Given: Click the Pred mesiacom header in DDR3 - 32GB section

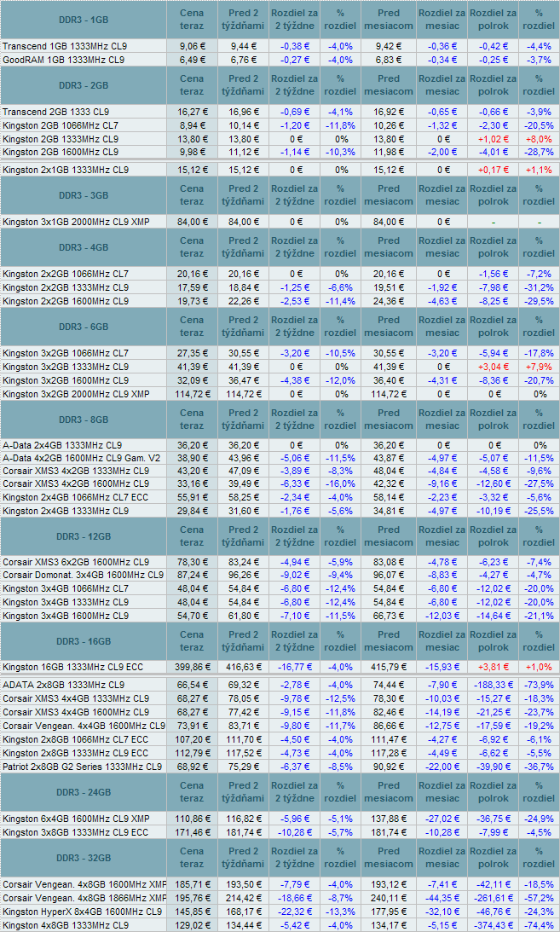Looking at the screenshot, I should [x=389, y=859].
